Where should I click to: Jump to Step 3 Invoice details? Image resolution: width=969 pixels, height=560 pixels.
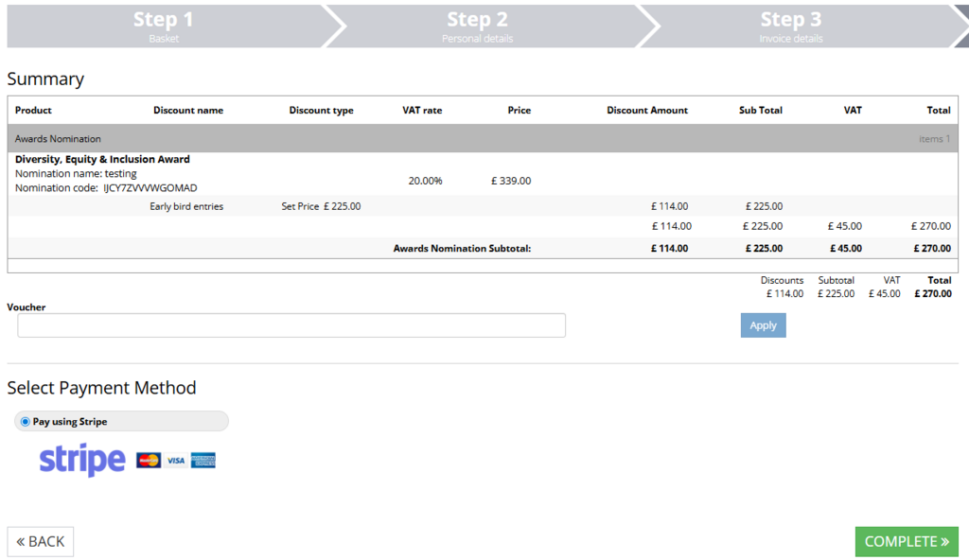790,26
